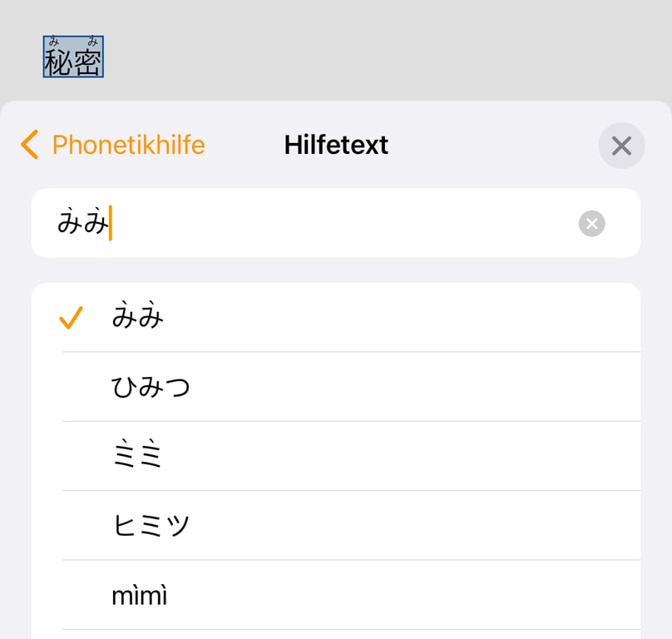Viewport: 672px width, 639px height.
Task: Place cursor after みみ in text field
Action: coord(111,223)
